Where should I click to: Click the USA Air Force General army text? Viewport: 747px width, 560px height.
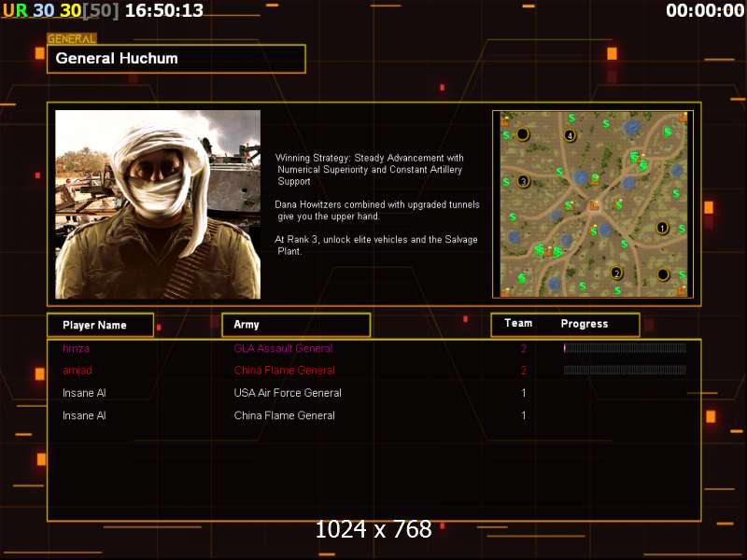pos(288,393)
